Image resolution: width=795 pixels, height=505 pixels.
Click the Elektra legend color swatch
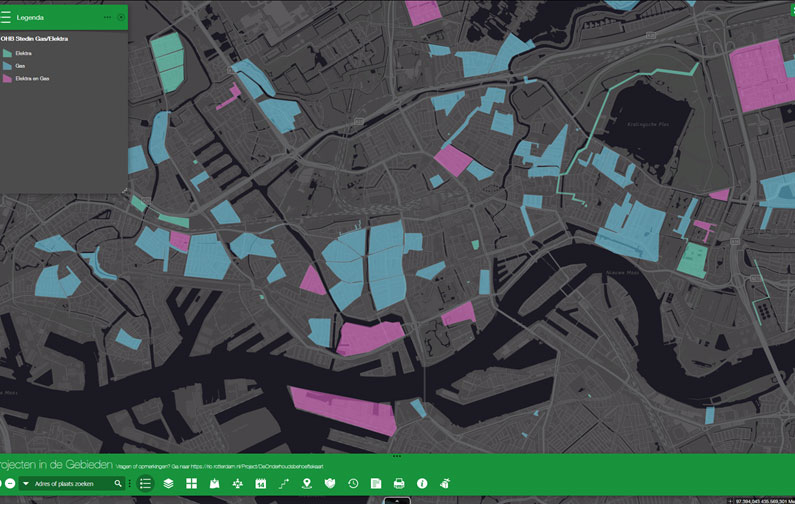[x=7, y=52]
